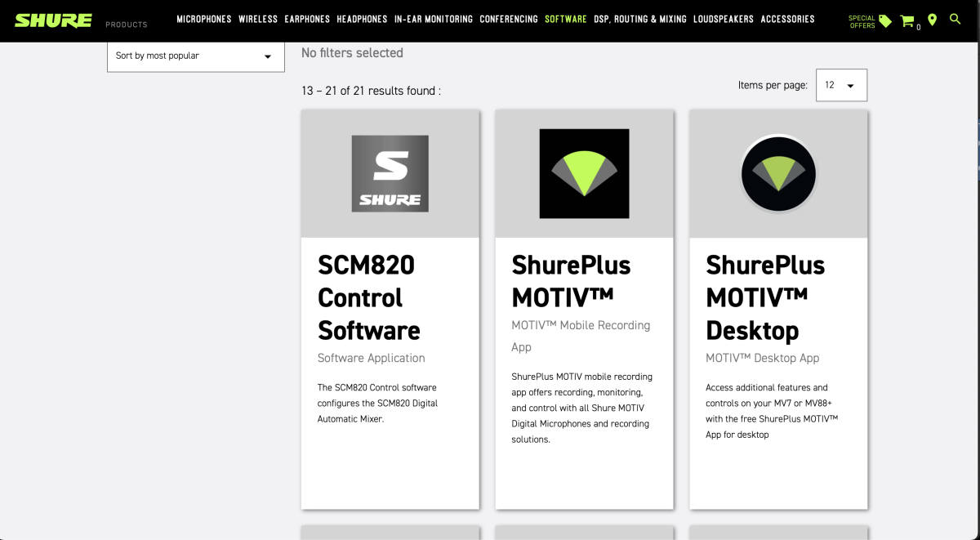
Task: Open the Items per page dropdown
Action: (841, 85)
